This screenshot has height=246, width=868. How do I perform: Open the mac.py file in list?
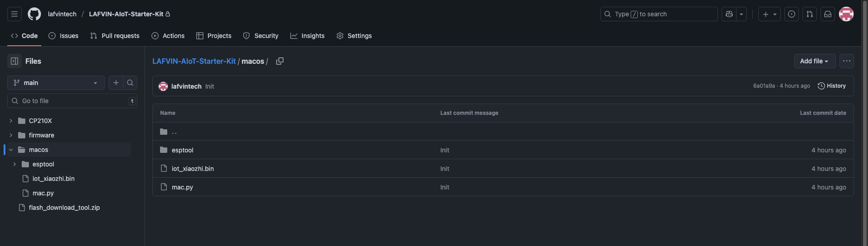[x=182, y=187]
